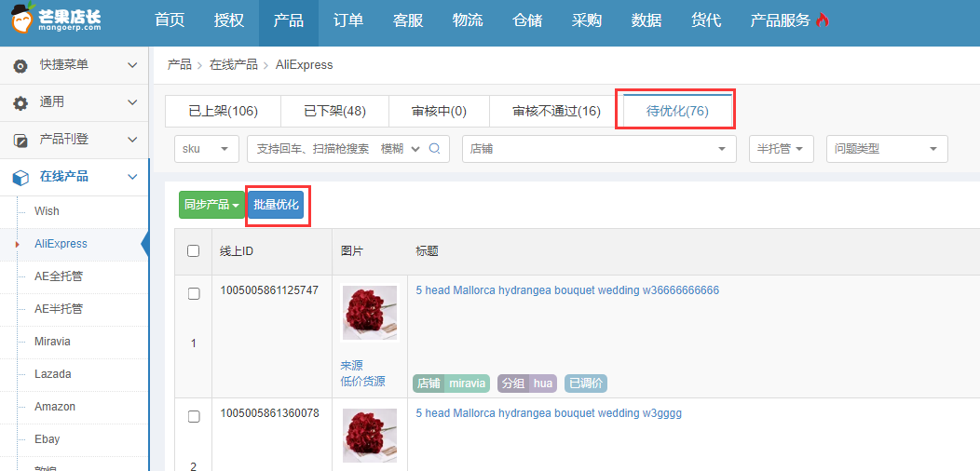The image size is (980, 471).
Task: Select AliExpress in the sidebar
Action: click(61, 244)
